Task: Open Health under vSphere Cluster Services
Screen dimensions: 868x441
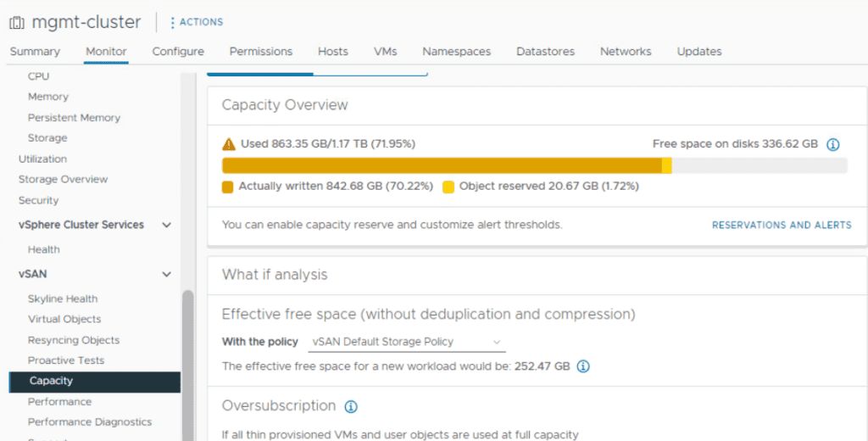Action: (44, 250)
